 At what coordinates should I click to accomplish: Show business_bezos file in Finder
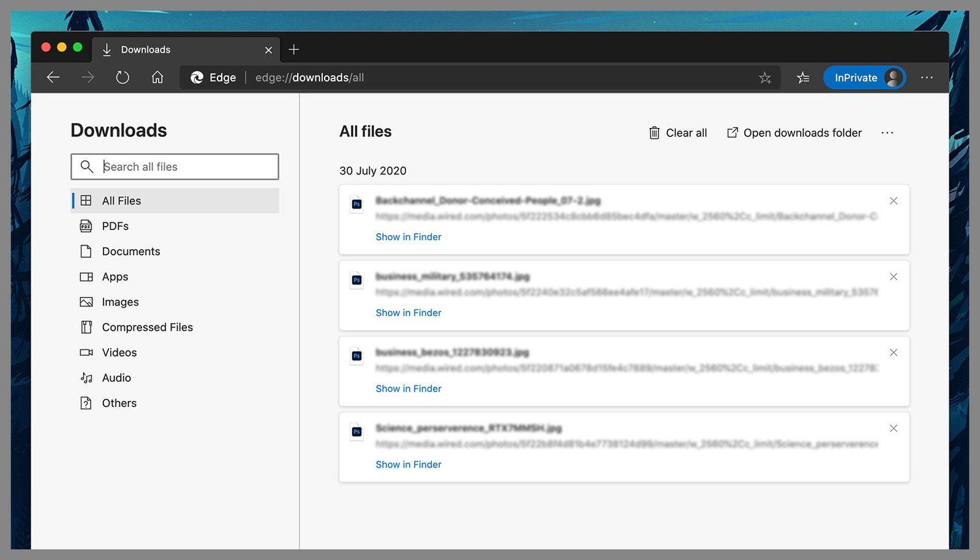[409, 389]
